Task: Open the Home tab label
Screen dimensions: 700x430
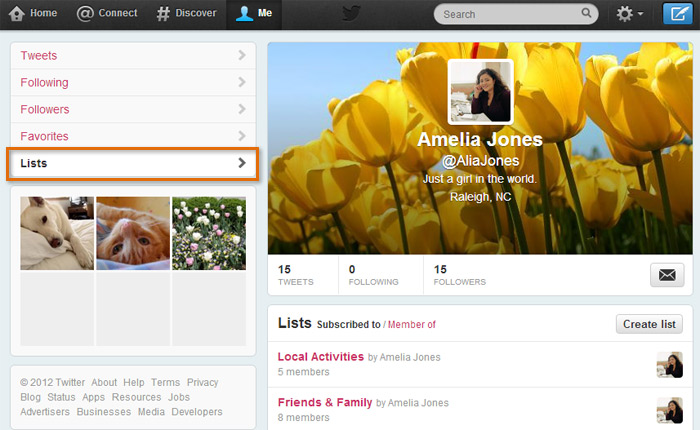Action: coord(43,13)
